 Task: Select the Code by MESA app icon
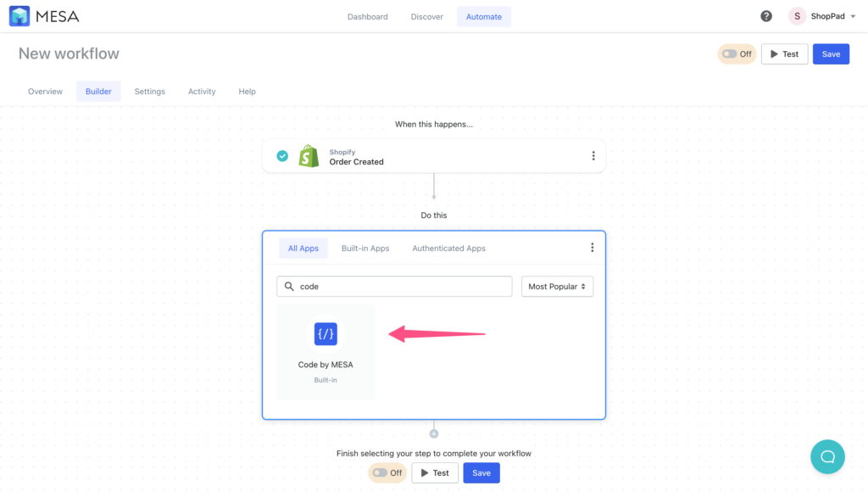tap(325, 333)
